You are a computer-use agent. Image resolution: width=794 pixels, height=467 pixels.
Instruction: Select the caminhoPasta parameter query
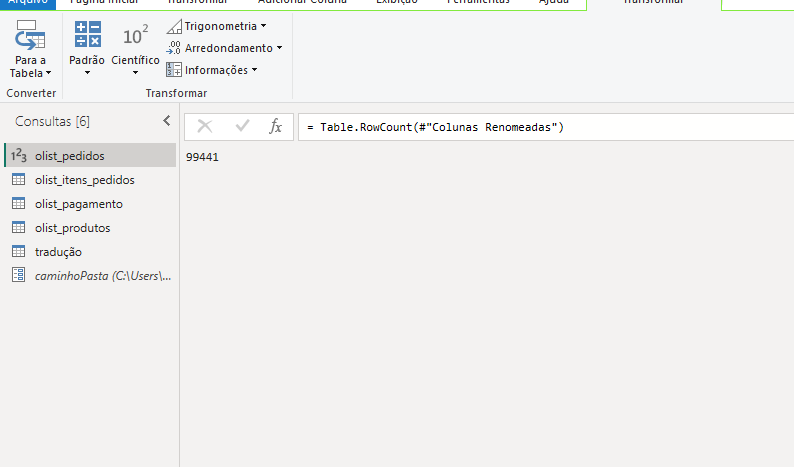(x=90, y=276)
